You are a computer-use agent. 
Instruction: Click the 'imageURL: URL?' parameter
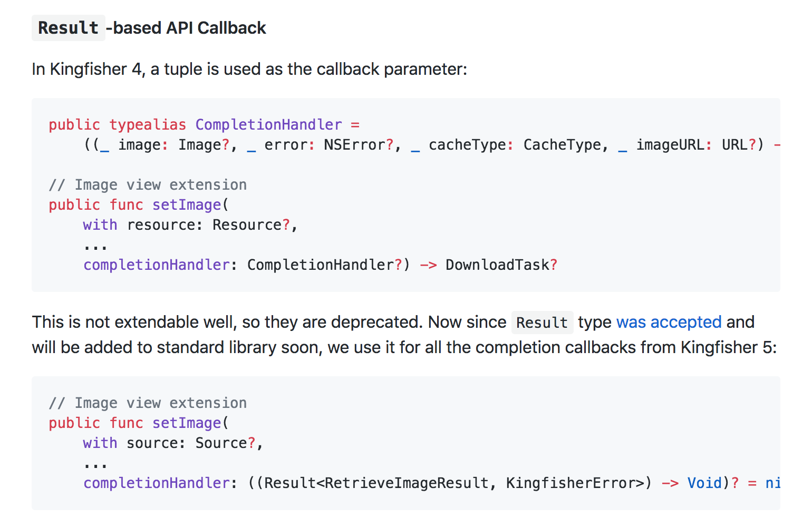coord(696,145)
